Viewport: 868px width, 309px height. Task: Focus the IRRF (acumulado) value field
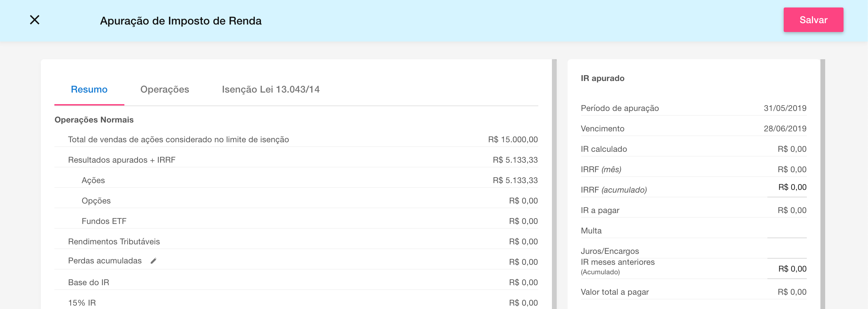point(787,188)
